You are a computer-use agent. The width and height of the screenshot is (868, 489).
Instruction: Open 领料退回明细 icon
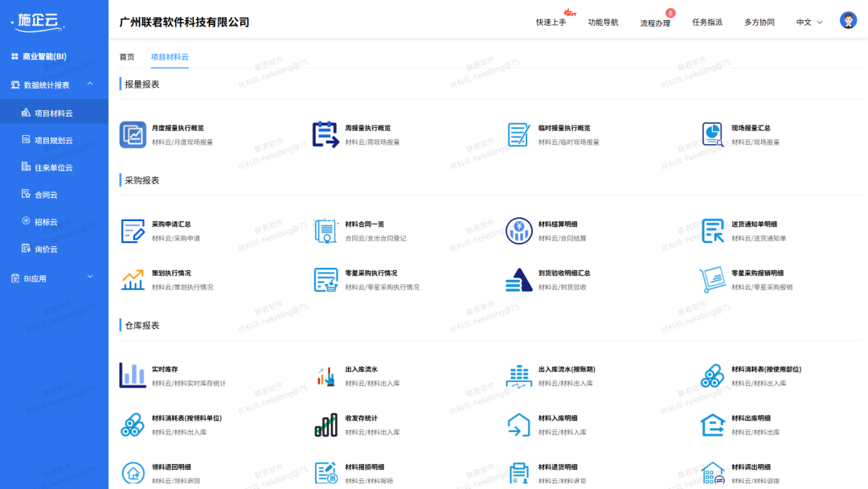point(133,474)
